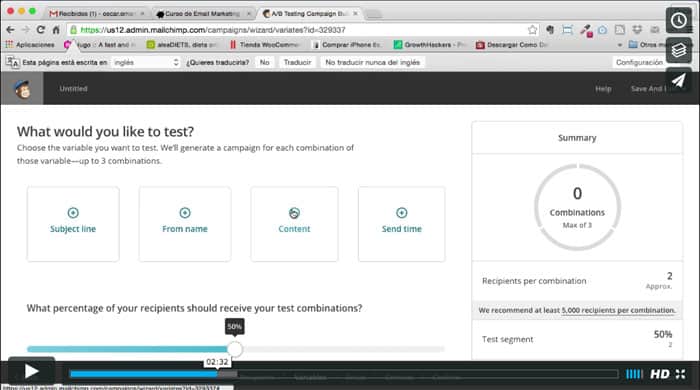Screen dimensions: 700x390
Task: Add the Subject line variable
Action: (x=73, y=224)
